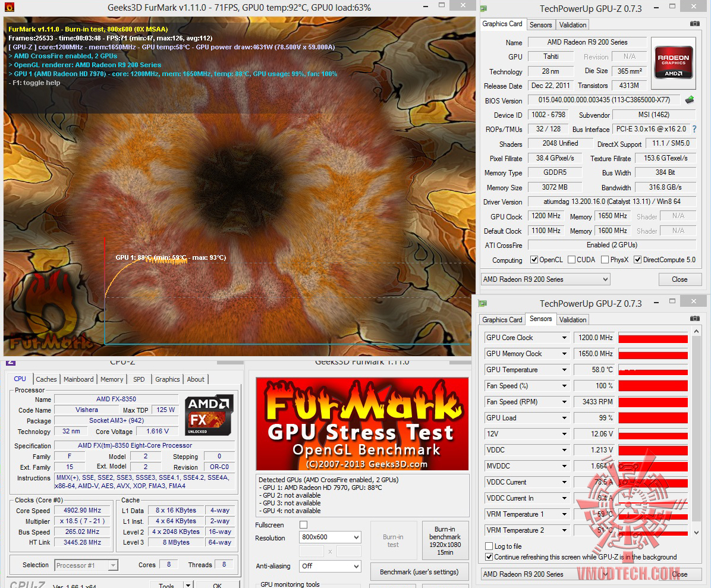Click the sensors list scrollbar down arrow
The width and height of the screenshot is (711, 588).
[697, 533]
